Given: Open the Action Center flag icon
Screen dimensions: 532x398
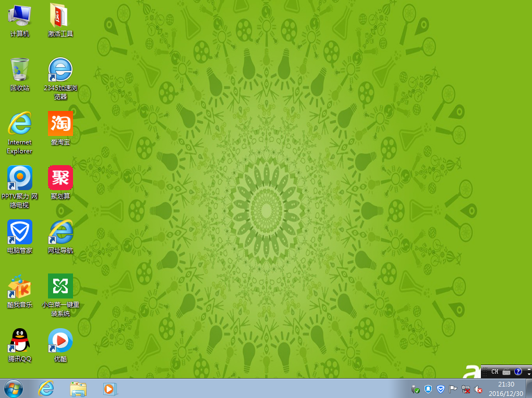Looking at the screenshot, I should 453,389.
